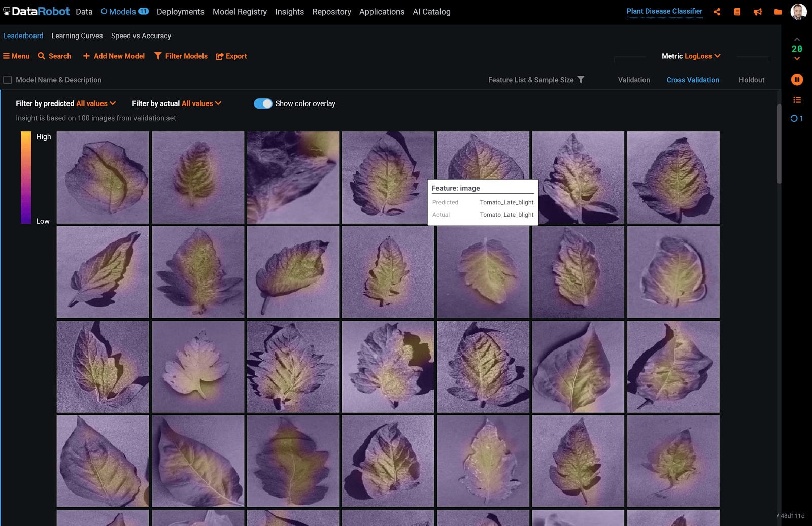
Task: Click the in-progress jobs spinner icon
Action: pos(794,118)
